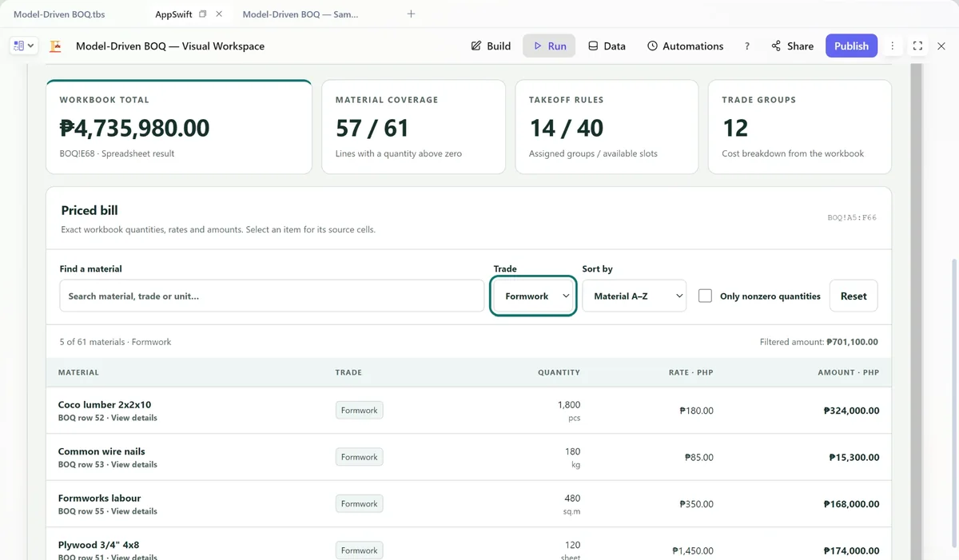Click the 1,800 pcs quantity cell
Image resolution: width=959 pixels, height=560 pixels.
coord(569,411)
